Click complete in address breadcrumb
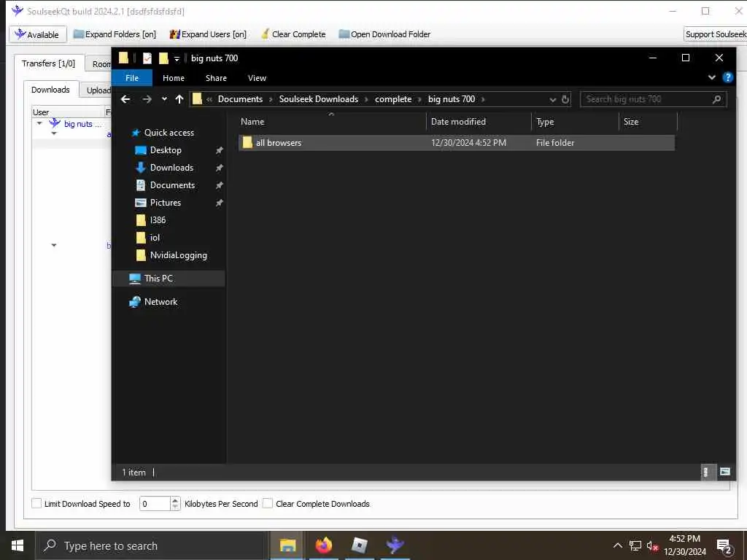747x560 pixels. coord(393,99)
